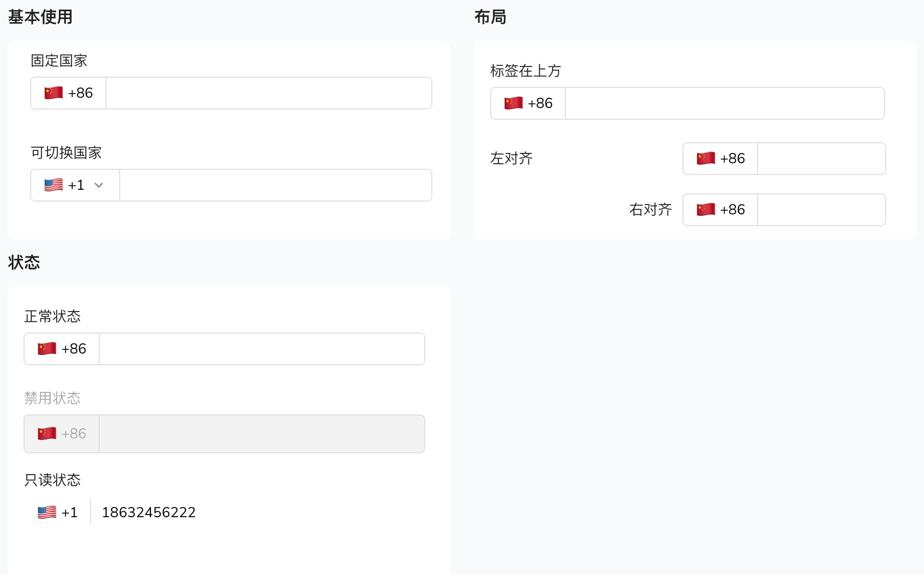Image resolution: width=924 pixels, height=575 pixels.
Task: Click the +86 code in 正常状态 field
Action: pos(74,348)
